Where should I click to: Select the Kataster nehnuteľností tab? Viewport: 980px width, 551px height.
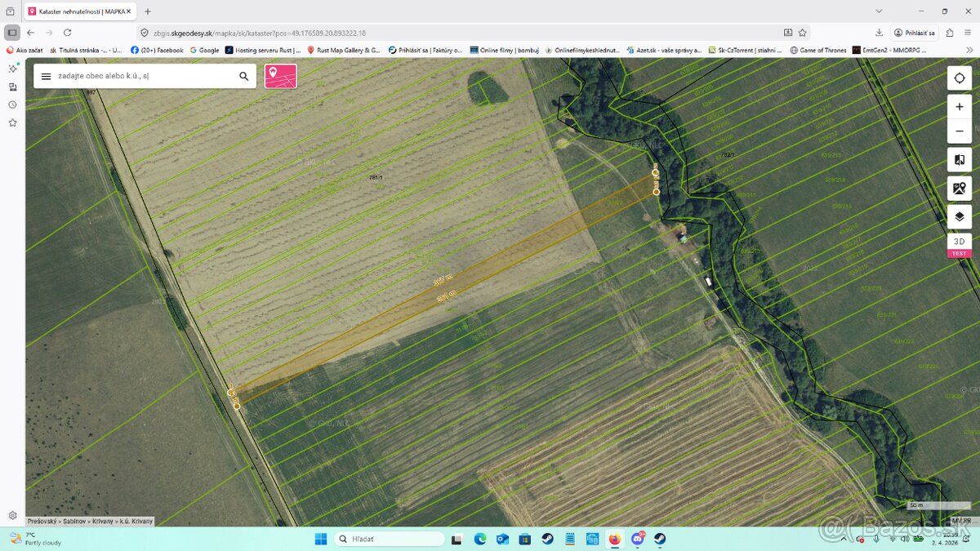[x=79, y=11]
